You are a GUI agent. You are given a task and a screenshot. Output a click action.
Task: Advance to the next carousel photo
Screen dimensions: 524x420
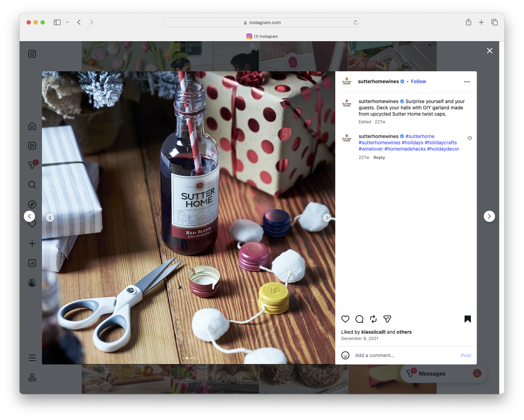327,217
